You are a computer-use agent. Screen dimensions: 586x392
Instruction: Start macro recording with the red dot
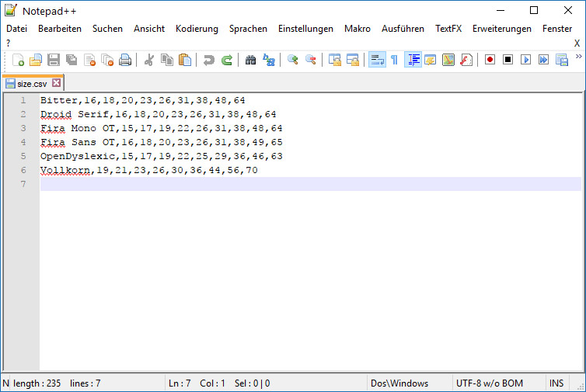tap(490, 60)
